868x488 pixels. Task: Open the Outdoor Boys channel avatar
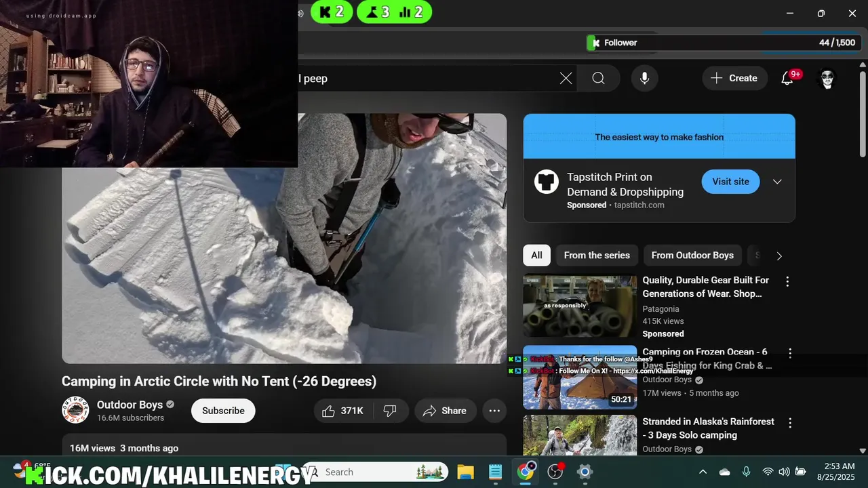[x=75, y=410]
